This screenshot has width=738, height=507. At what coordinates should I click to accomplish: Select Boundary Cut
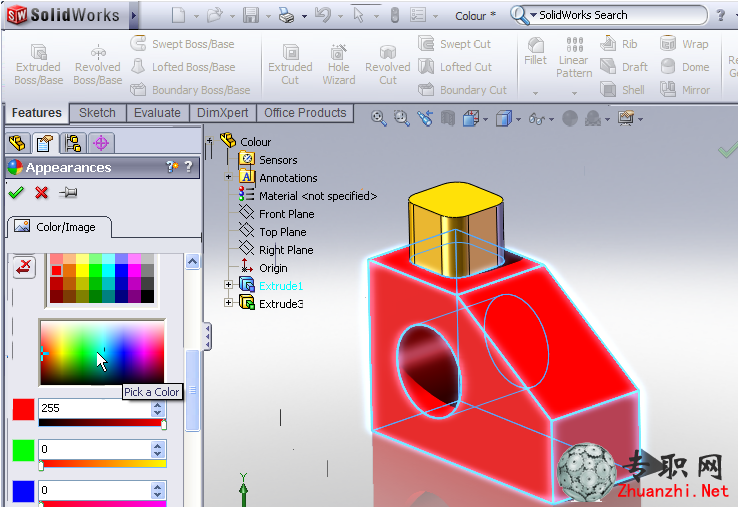pos(462,89)
